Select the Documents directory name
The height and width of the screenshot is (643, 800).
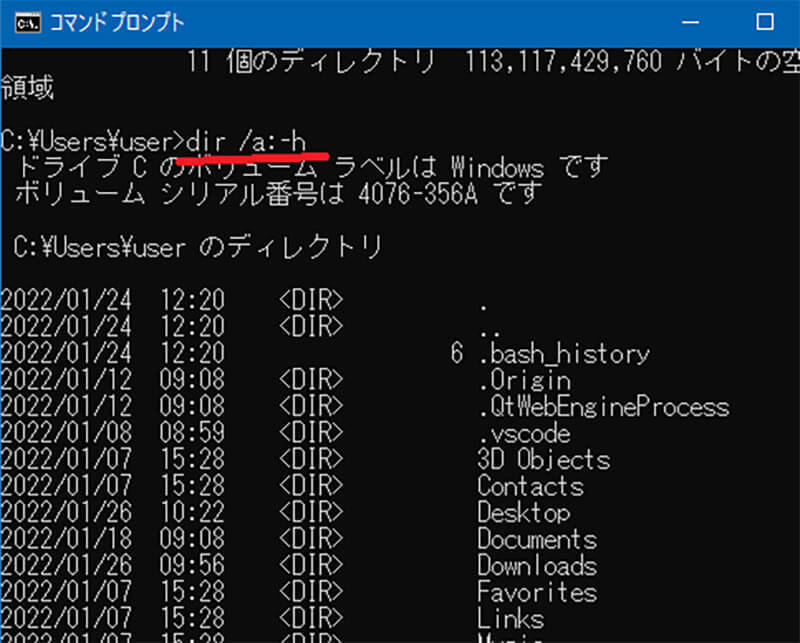537,540
